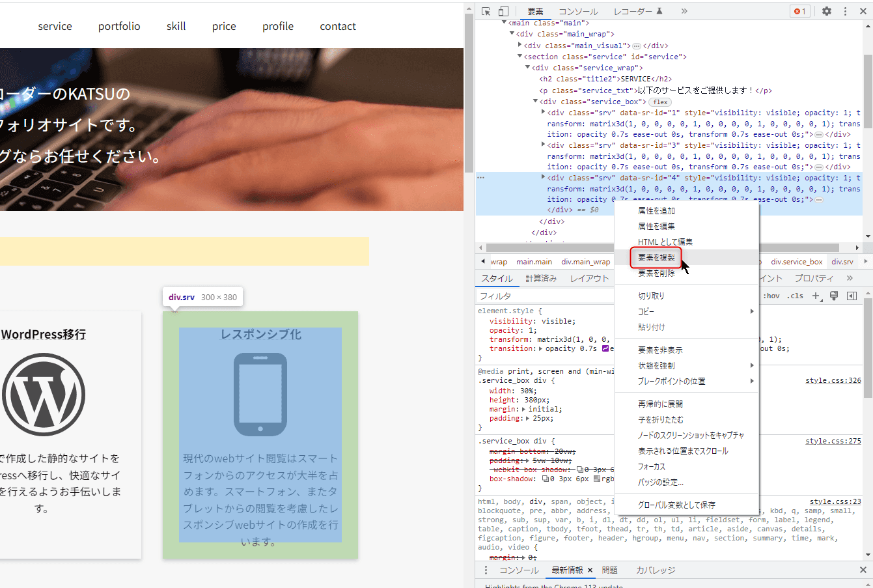
Task: Click the box-shadow color swatch
Action: point(596,479)
